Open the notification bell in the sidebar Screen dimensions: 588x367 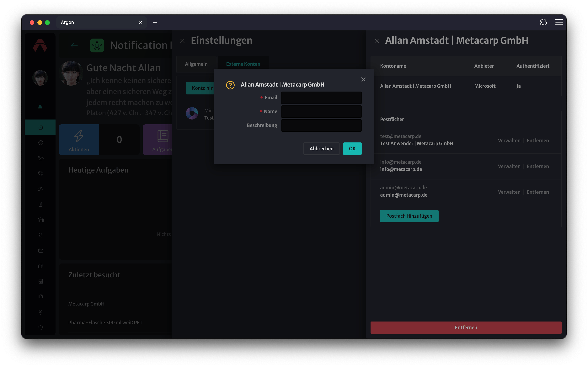[x=40, y=107]
